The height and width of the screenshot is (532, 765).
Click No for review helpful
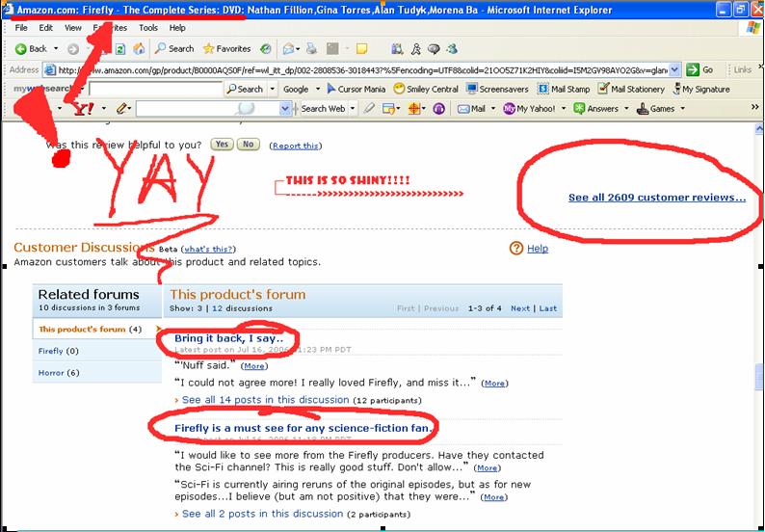click(248, 145)
